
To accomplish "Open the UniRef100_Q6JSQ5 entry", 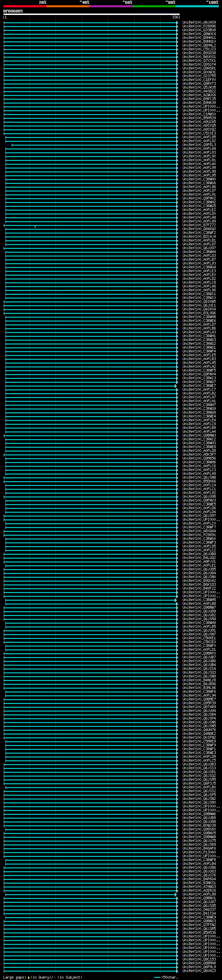I will (199, 906).
